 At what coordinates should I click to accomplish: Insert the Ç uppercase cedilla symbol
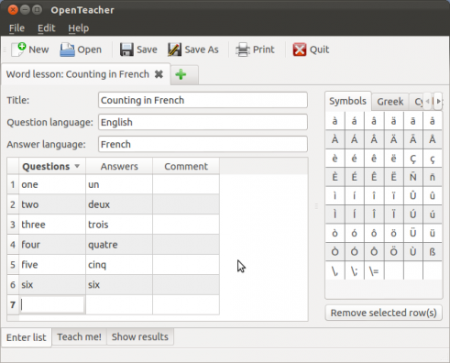point(413,159)
